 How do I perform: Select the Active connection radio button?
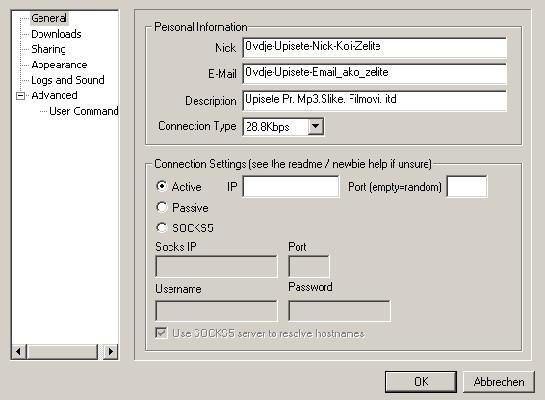point(162,186)
